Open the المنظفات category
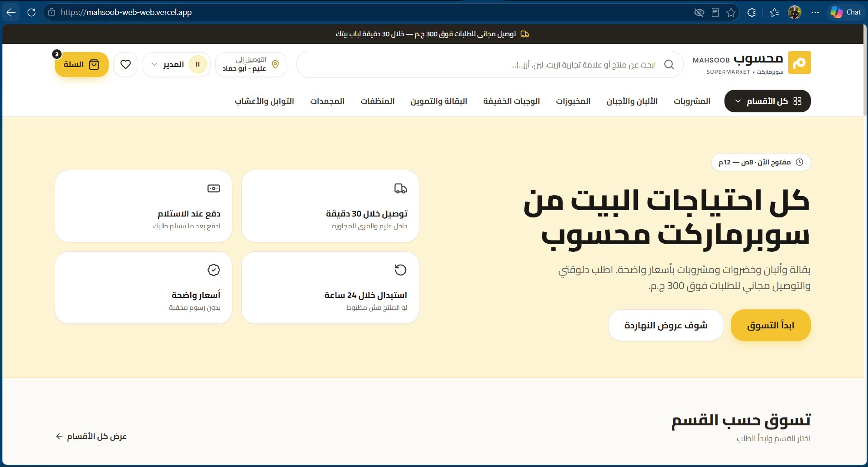This screenshot has height=467, width=868. point(378,101)
